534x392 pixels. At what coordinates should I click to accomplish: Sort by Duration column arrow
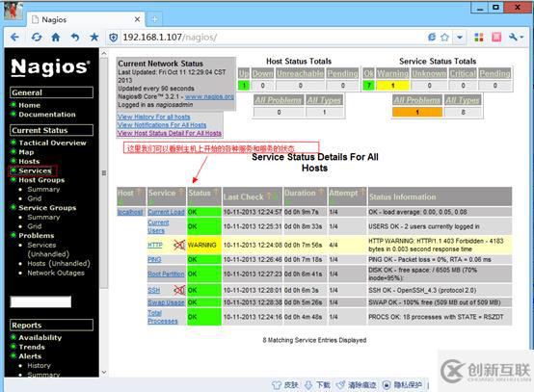point(321,192)
